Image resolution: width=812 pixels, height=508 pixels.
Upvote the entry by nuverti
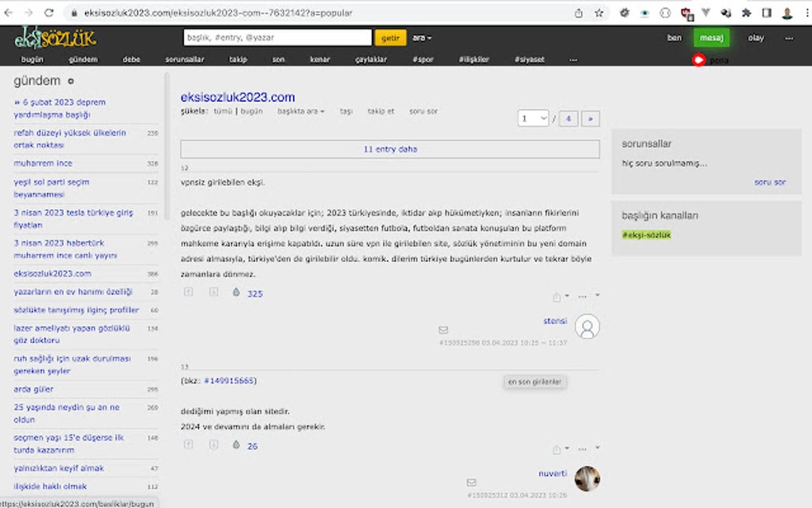(x=189, y=445)
